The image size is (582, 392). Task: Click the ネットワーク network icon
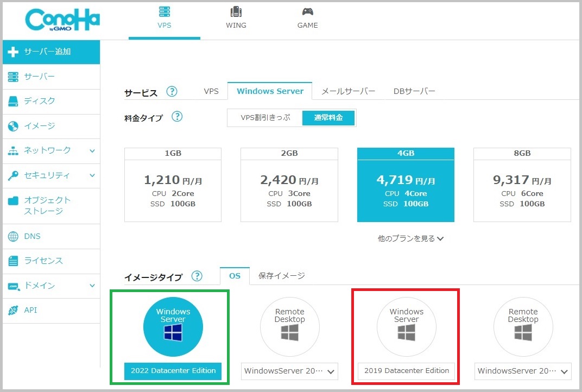point(13,151)
